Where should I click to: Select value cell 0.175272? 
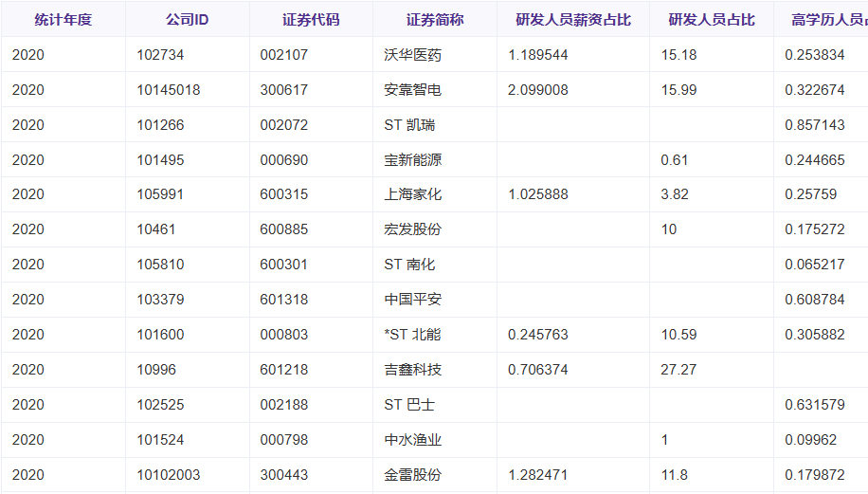click(821, 229)
